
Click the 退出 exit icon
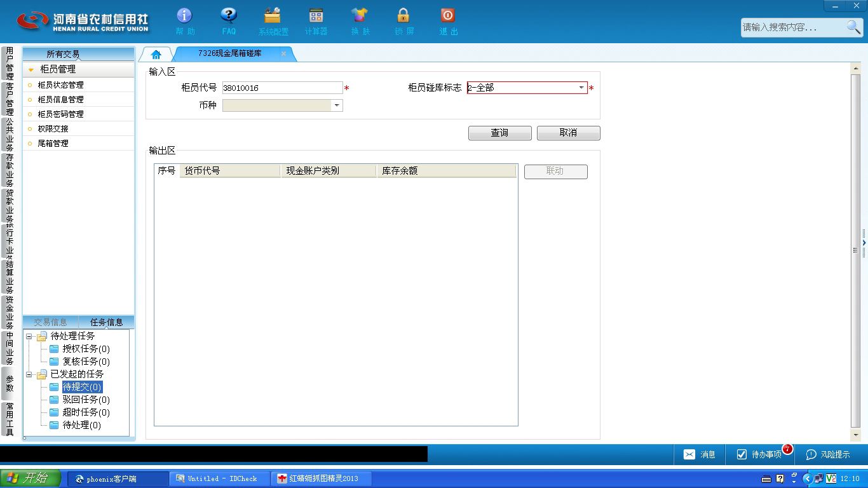click(x=448, y=15)
